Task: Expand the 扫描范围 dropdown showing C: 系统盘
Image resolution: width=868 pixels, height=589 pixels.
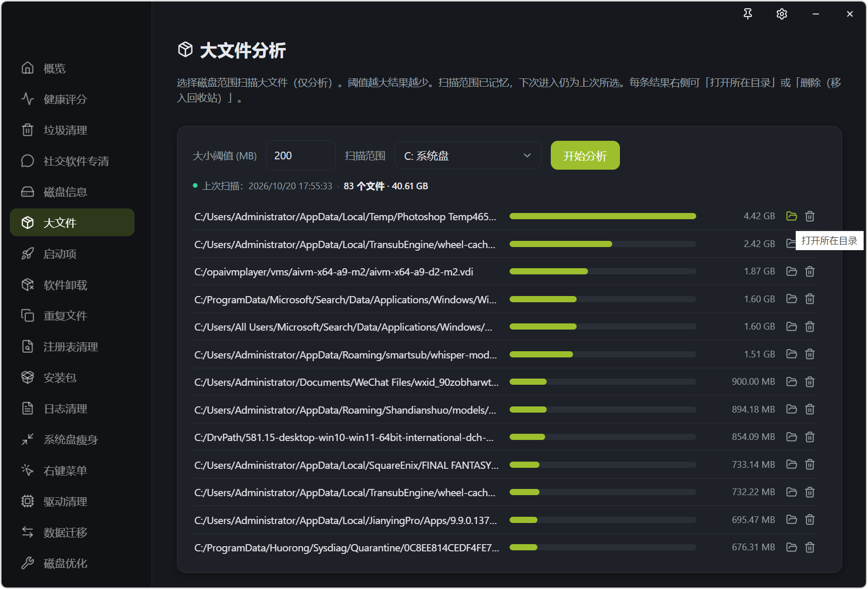Action: (x=468, y=155)
